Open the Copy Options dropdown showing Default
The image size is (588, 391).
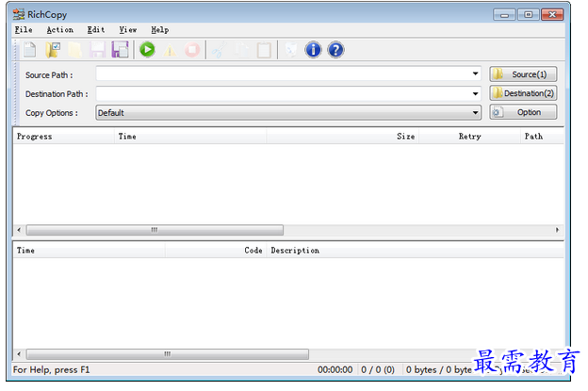[477, 113]
